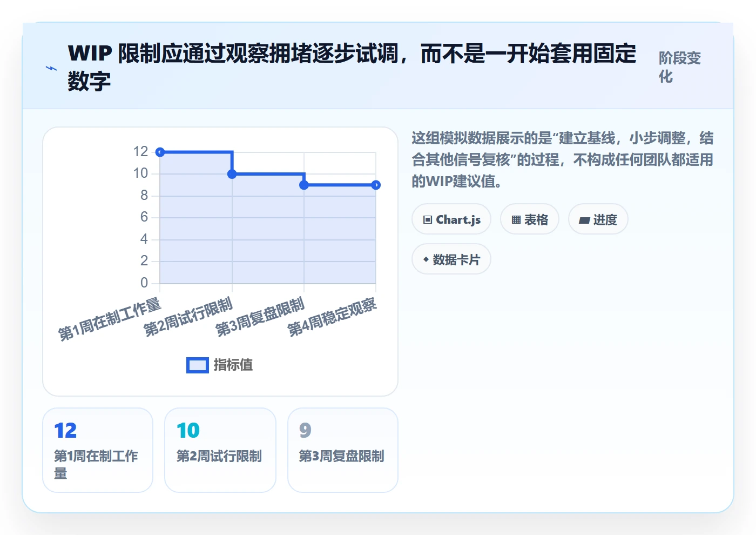Image resolution: width=756 pixels, height=535 pixels.
Task: Select the 表格 pill button
Action: [530, 219]
